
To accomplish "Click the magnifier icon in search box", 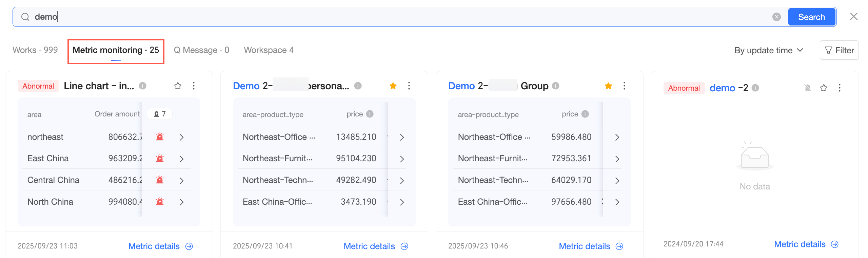I will (x=25, y=17).
